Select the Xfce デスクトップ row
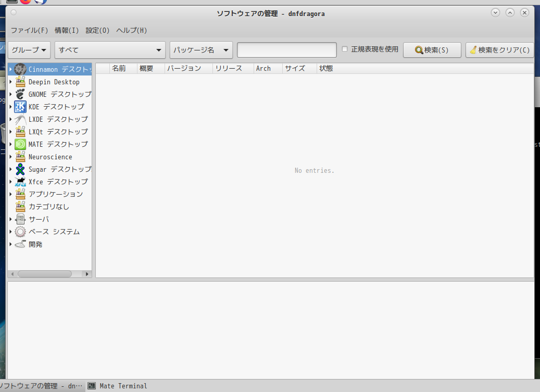Viewport: 540px width, 392px height. [50, 182]
